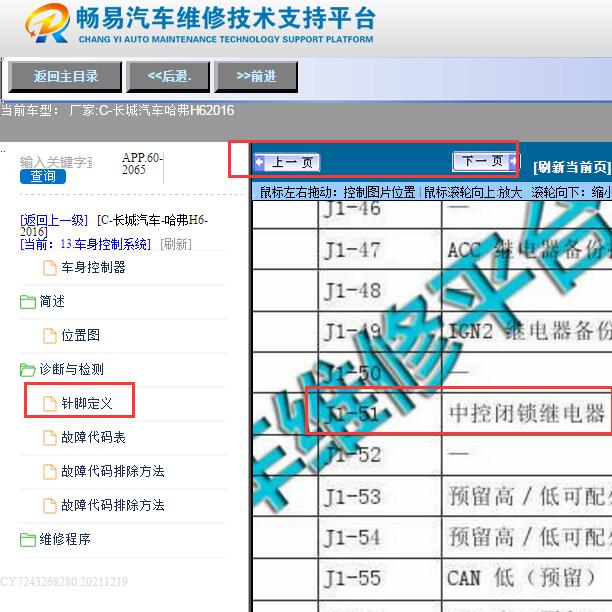This screenshot has width=612, height=612.
Task: Expand the 简述 folder
Action: [52, 301]
